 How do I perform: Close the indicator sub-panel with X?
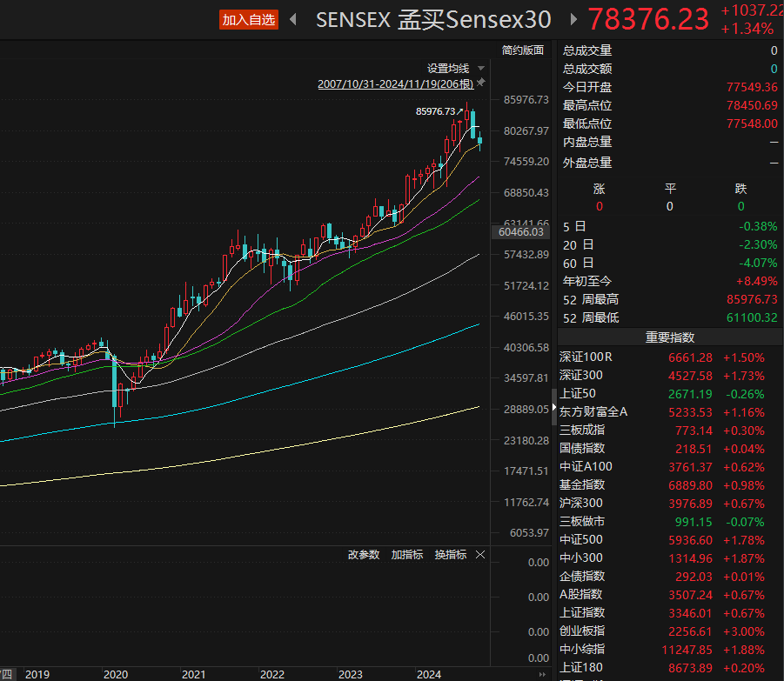pos(480,555)
